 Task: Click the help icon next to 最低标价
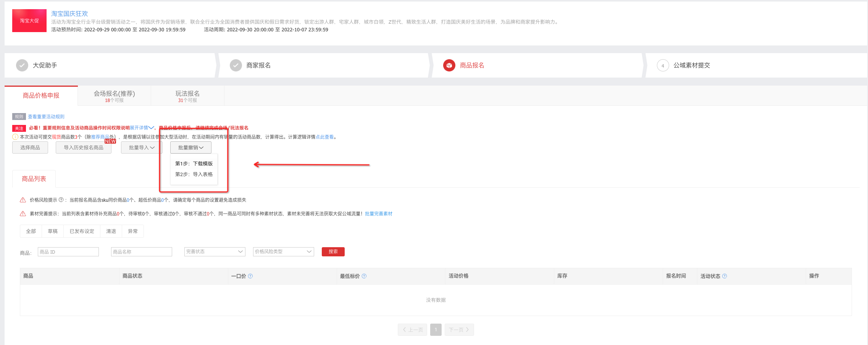[364, 276]
